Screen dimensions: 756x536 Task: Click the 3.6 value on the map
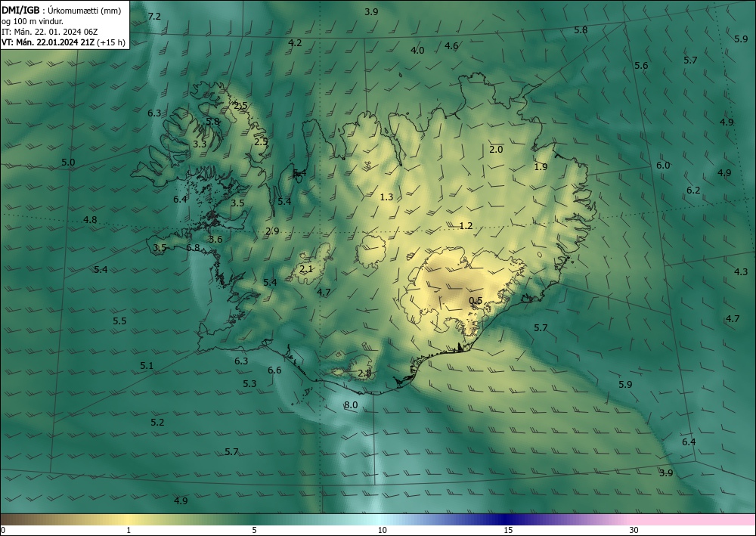point(215,240)
